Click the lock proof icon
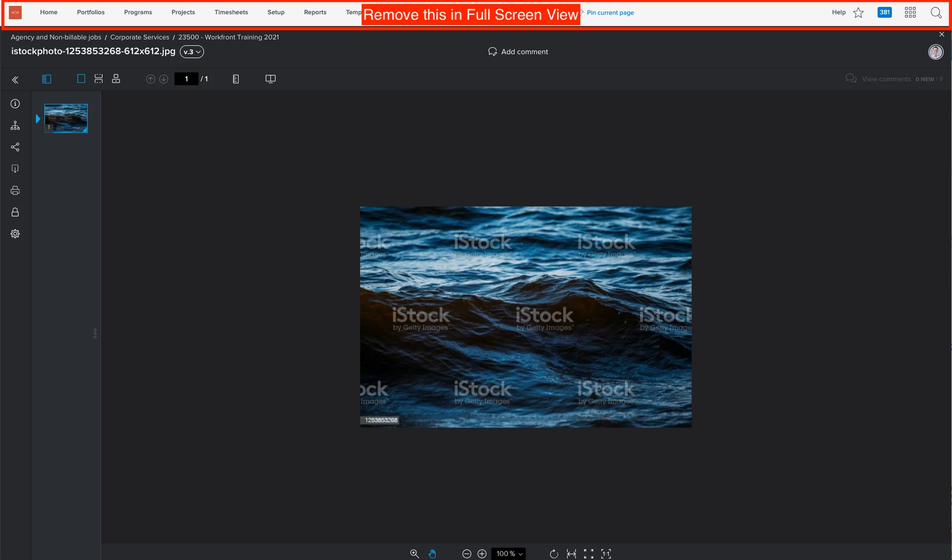 click(15, 212)
